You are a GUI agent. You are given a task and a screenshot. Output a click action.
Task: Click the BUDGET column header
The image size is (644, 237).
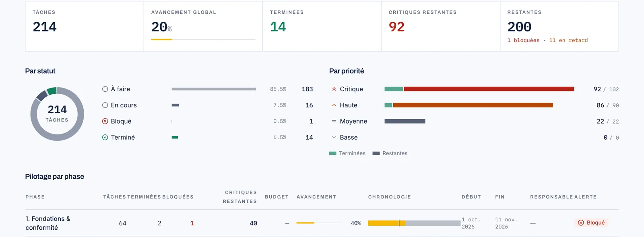coord(277,197)
